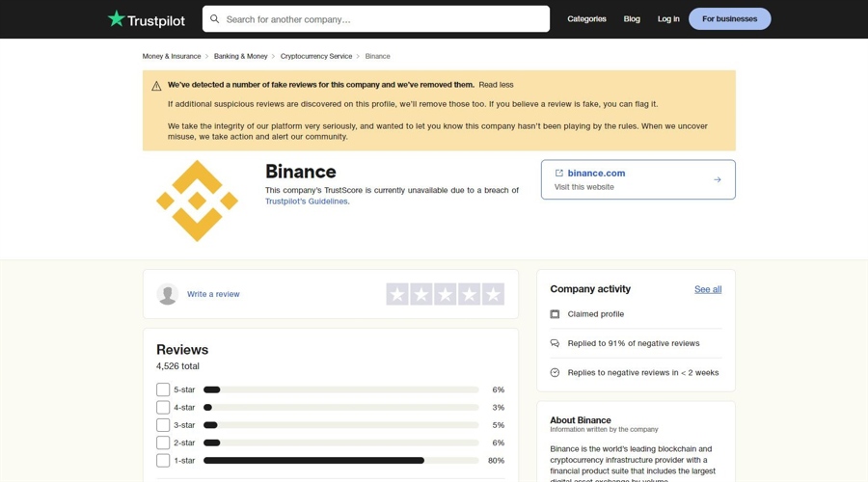Click the Reviews heading
The image size is (868, 482).
[182, 350]
